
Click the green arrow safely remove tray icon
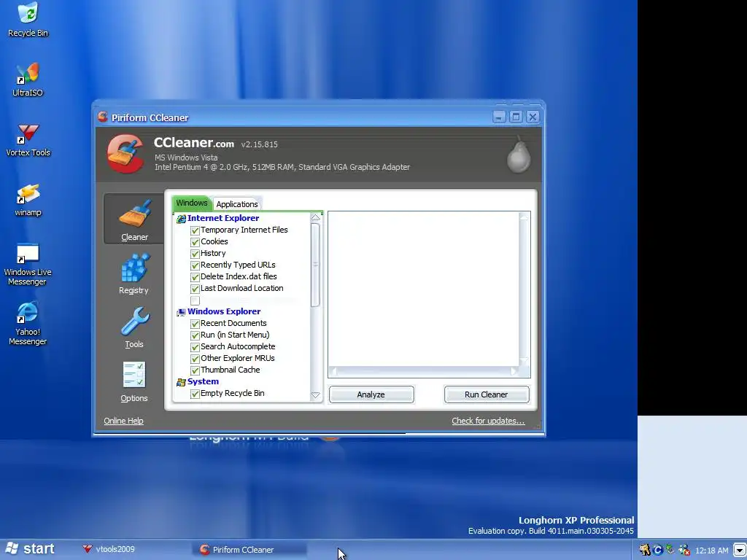(670, 550)
